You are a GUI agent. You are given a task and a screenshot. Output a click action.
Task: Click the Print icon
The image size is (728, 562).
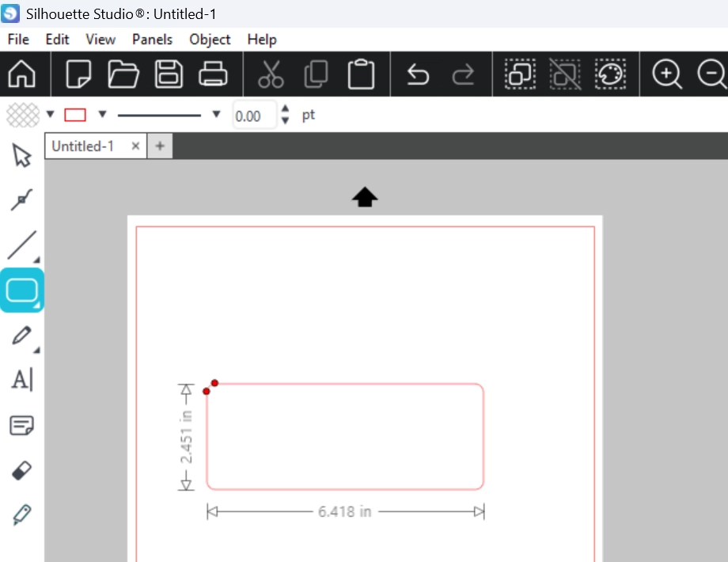point(214,74)
